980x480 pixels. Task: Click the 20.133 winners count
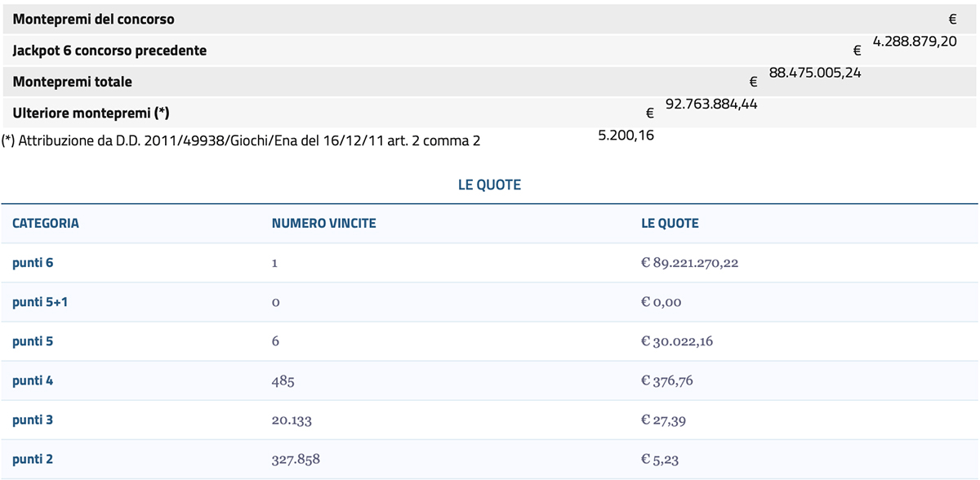(292, 420)
